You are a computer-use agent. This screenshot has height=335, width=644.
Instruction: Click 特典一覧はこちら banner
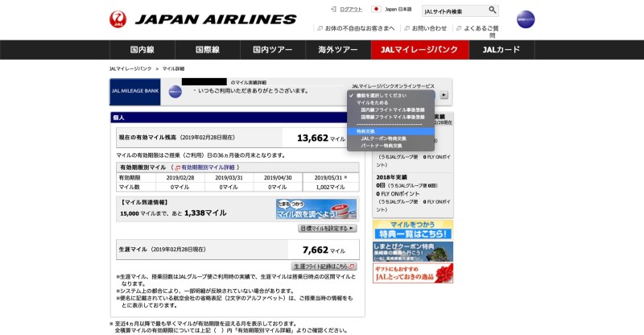[x=413, y=230]
